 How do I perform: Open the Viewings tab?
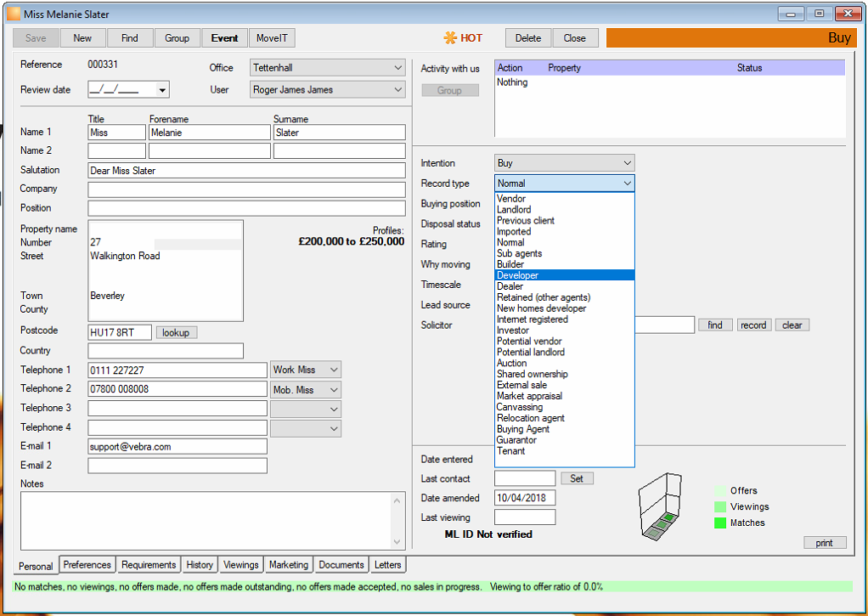241,564
